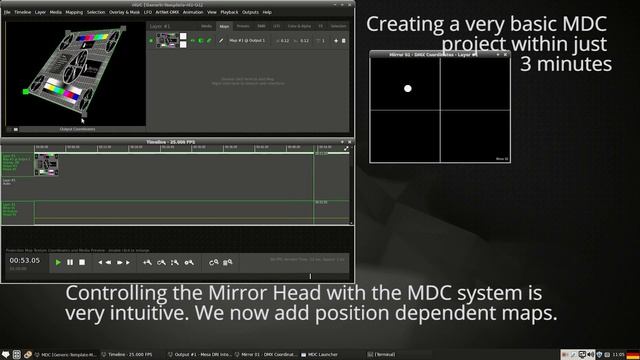Toggle the green enable button of map row
This screenshot has height=360, width=640.
tap(151, 41)
